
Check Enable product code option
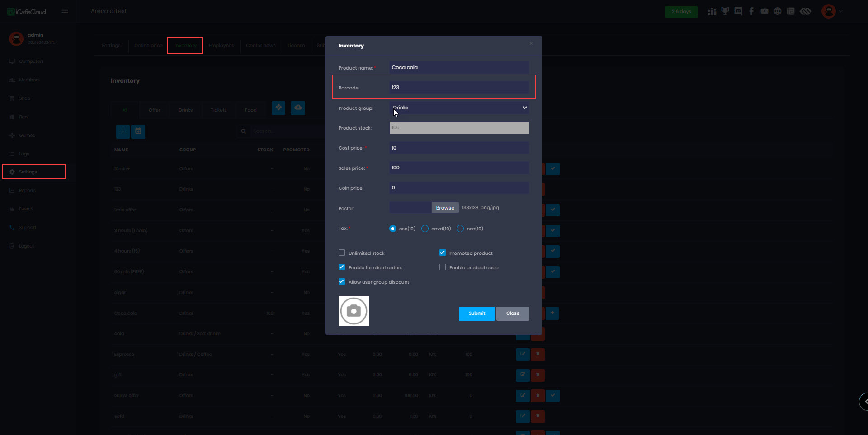click(x=443, y=267)
